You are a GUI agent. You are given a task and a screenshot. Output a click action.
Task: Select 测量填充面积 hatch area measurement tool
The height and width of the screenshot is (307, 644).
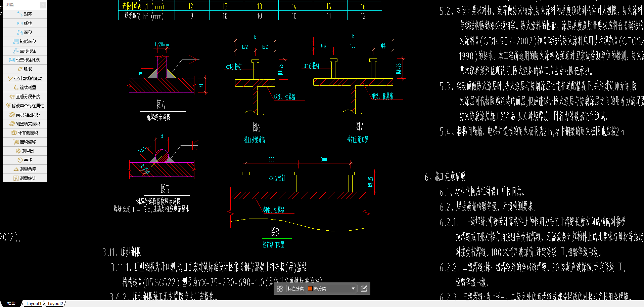[x=25, y=124]
